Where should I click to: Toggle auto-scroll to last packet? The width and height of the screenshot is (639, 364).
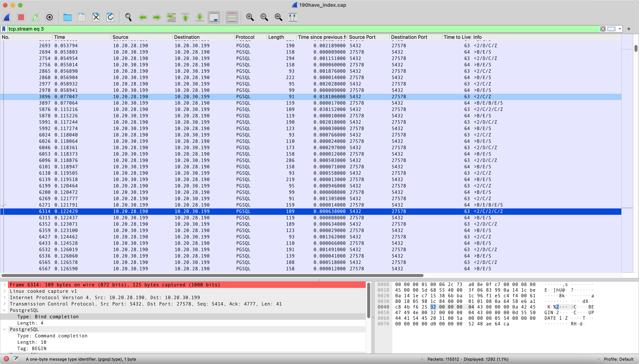pos(214,17)
